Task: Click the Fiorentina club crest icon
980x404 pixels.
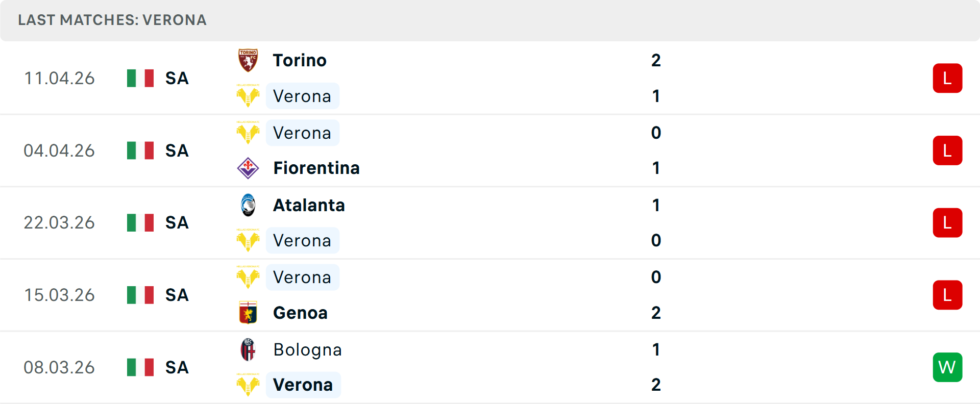Action: click(248, 168)
